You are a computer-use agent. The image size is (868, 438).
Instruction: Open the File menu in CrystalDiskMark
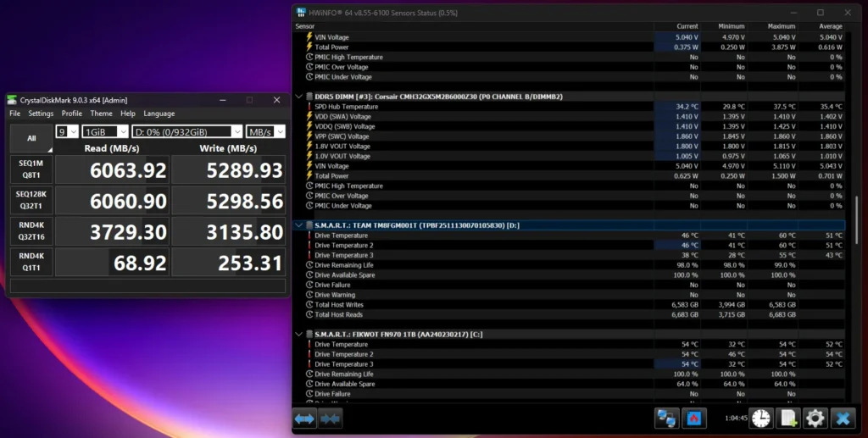point(15,114)
